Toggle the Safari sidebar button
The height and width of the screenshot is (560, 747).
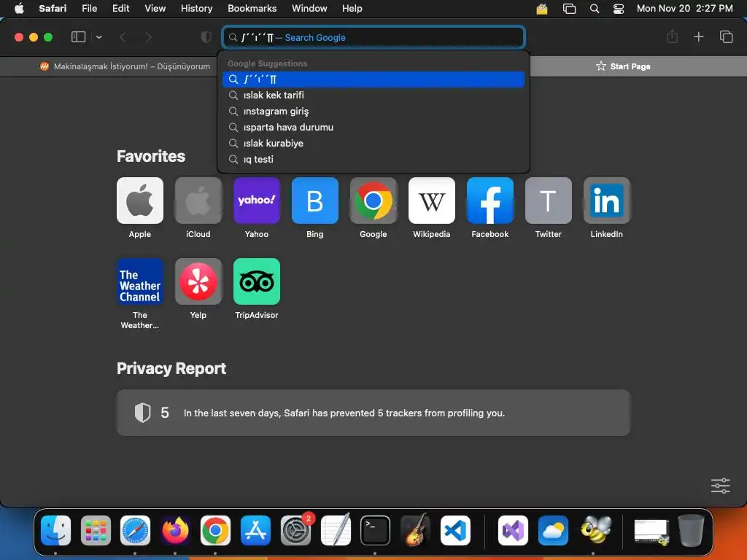click(x=78, y=37)
